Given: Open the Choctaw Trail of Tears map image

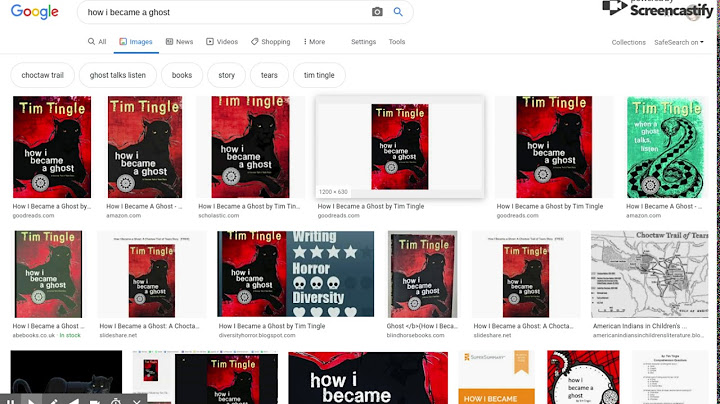Looking at the screenshot, I should tap(650, 274).
